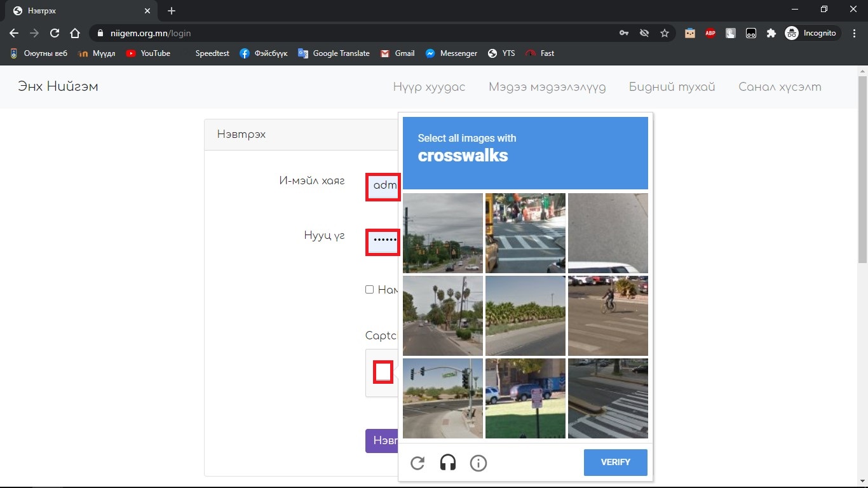Open the CAPTCHA help info icon
868x488 pixels.
point(478,463)
